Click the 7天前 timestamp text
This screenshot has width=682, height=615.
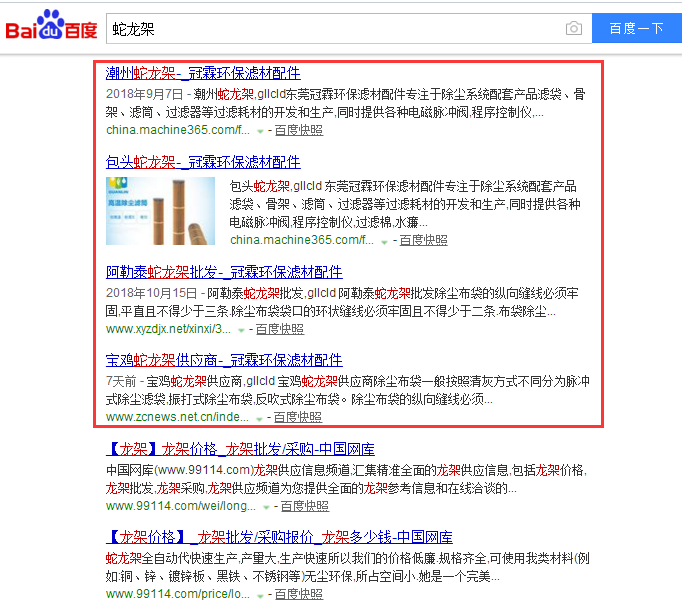[121, 381]
